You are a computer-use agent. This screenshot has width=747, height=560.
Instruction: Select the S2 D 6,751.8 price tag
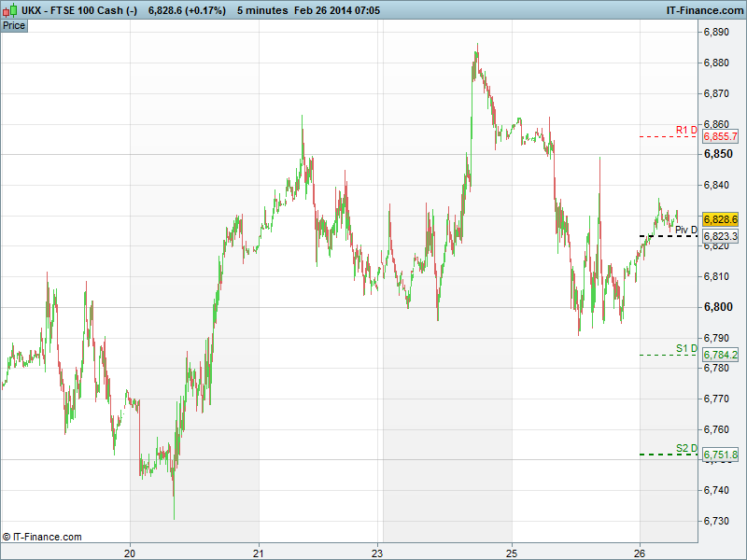point(720,455)
